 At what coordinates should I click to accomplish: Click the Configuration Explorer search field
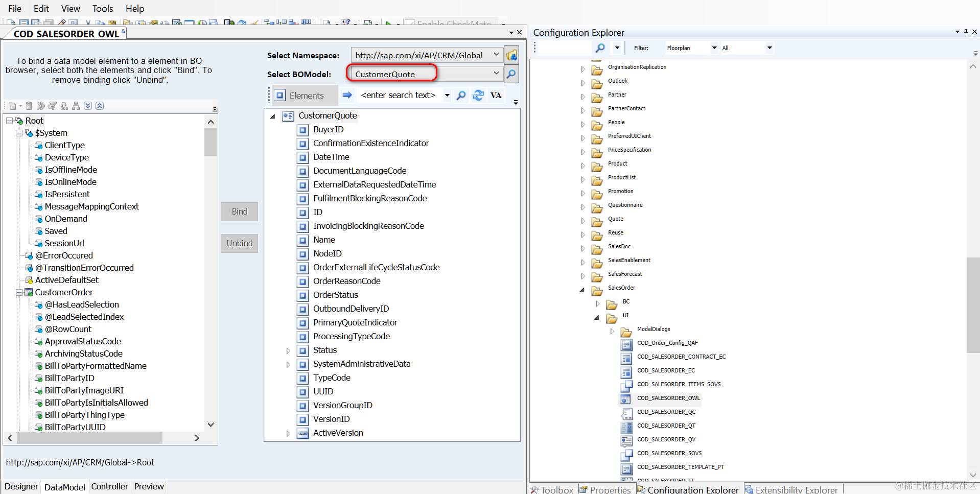click(x=566, y=48)
